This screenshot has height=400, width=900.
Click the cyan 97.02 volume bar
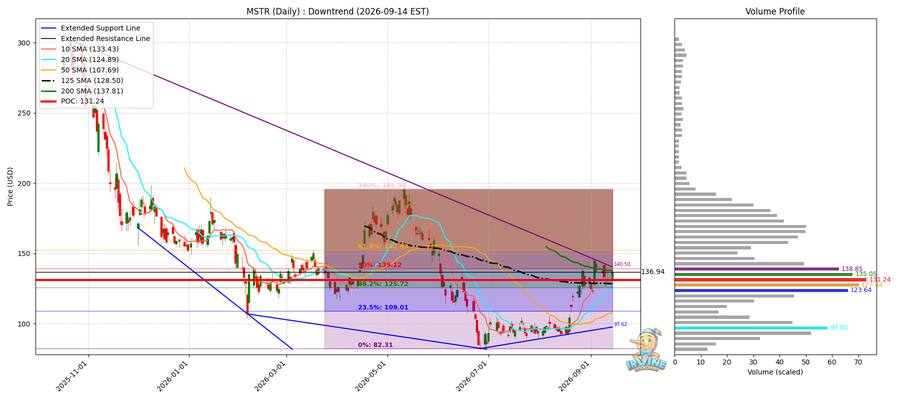[751, 328]
